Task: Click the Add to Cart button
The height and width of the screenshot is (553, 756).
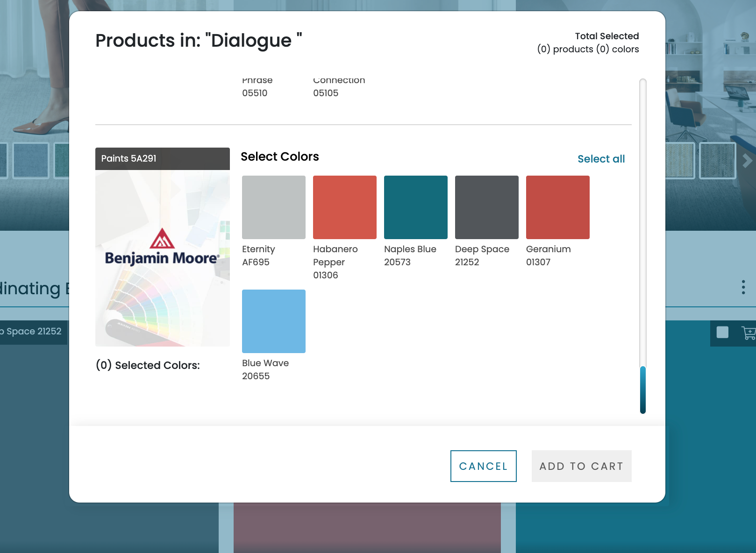Action: tap(581, 466)
